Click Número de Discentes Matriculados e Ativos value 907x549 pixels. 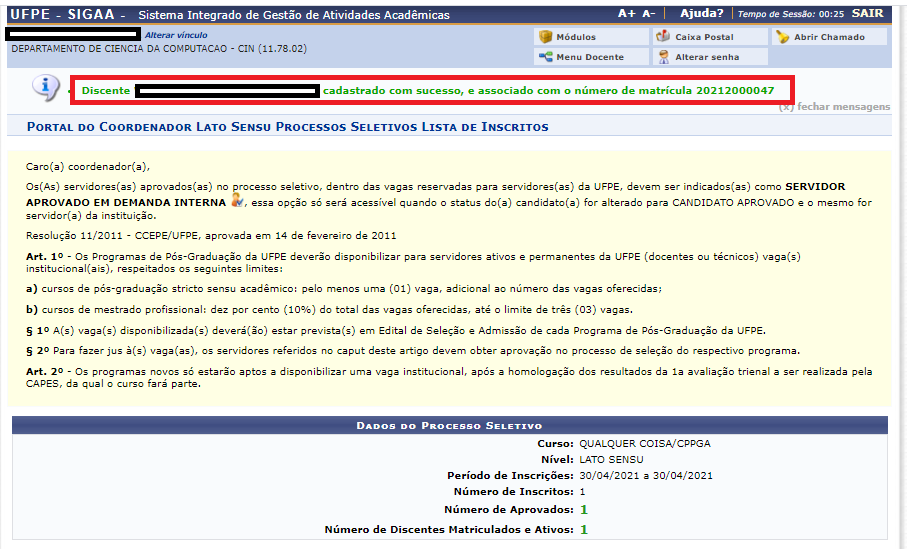point(584,529)
